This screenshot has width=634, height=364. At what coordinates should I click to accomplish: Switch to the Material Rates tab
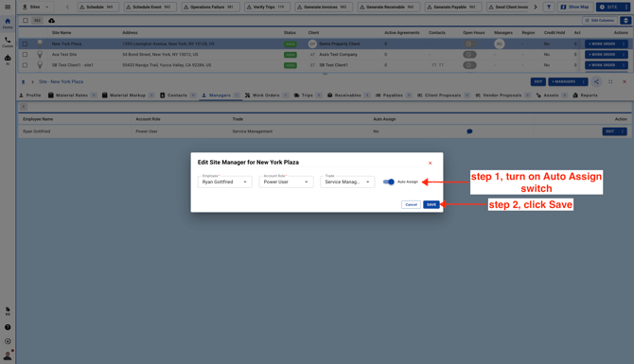tap(72, 95)
